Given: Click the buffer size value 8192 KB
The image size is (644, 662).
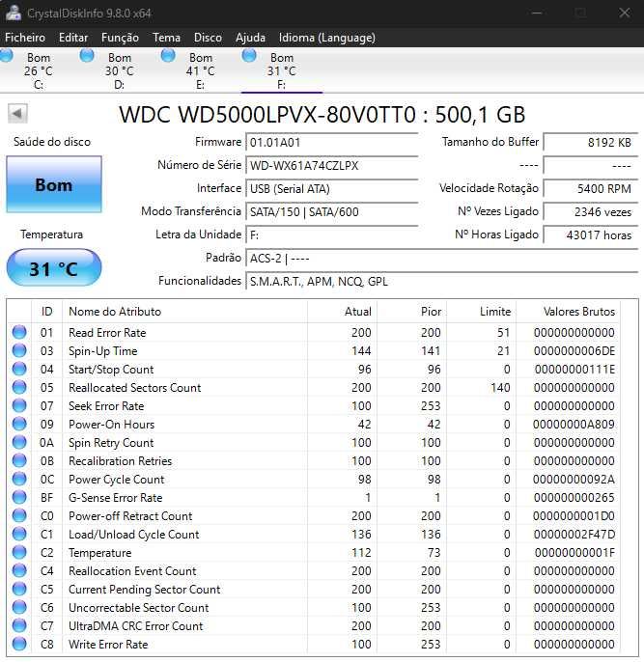Looking at the screenshot, I should point(590,142).
